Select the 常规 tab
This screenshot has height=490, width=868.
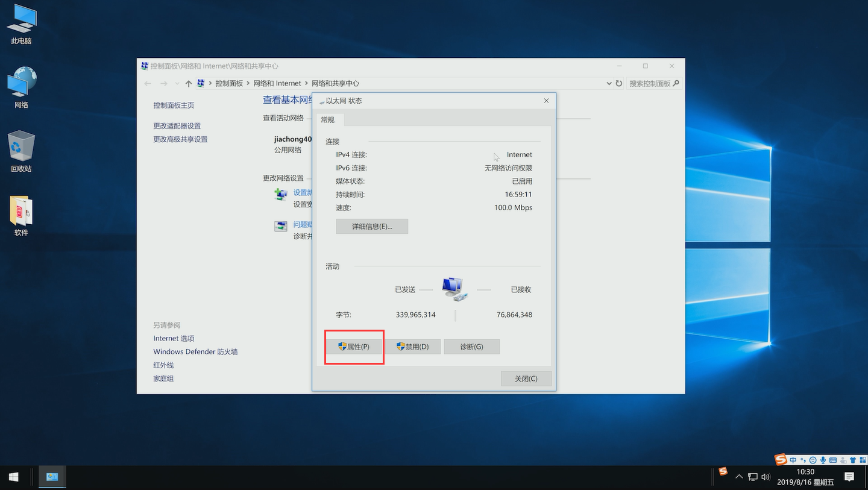coord(327,120)
